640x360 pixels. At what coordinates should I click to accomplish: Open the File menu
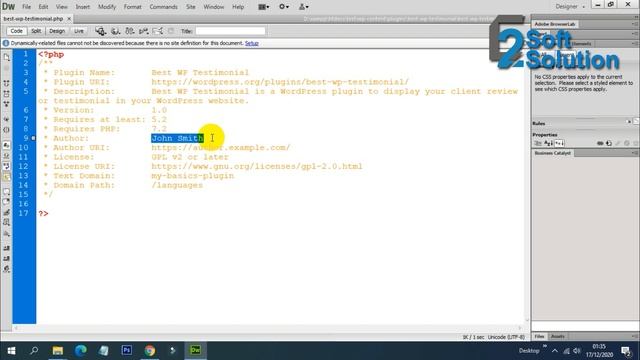[x=26, y=7]
